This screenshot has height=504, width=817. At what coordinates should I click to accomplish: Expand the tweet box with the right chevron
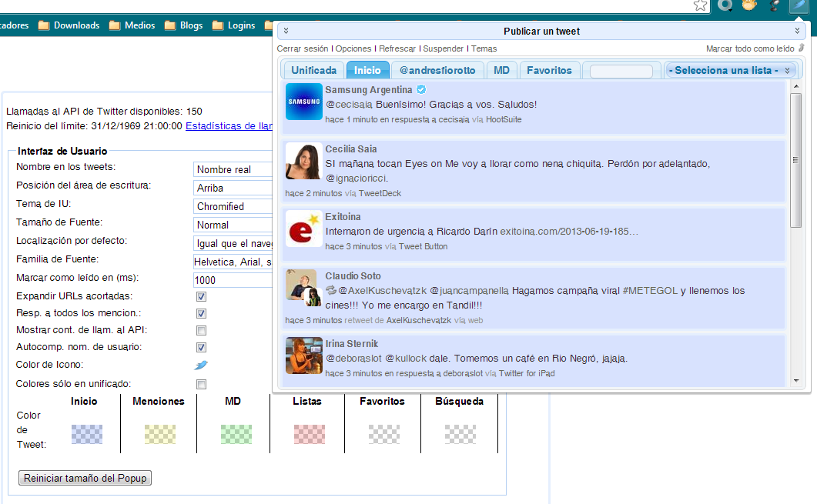tap(797, 32)
